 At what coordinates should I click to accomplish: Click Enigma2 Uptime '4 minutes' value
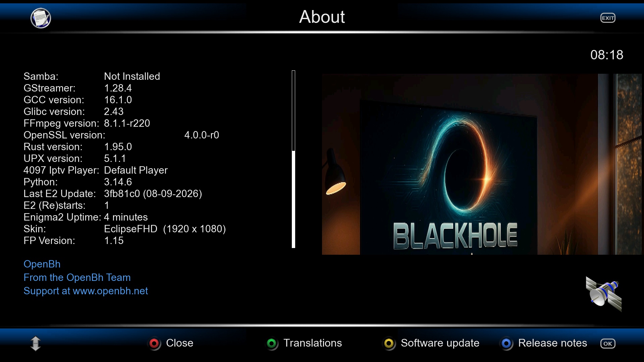coord(126,217)
